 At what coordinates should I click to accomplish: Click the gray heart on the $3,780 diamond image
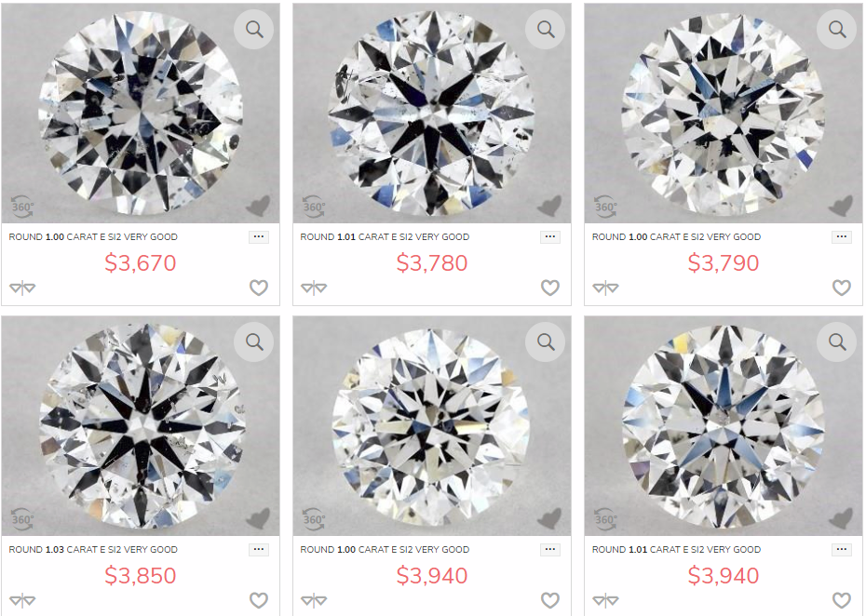(x=549, y=205)
